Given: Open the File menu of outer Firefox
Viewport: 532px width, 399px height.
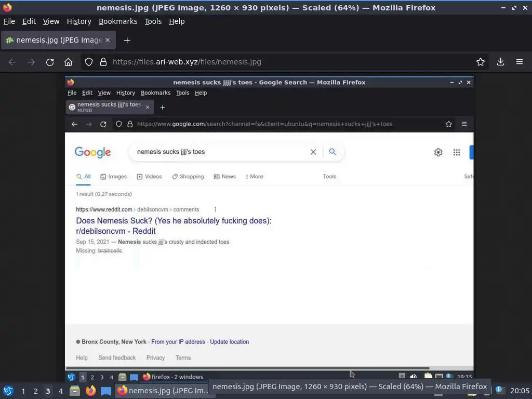Looking at the screenshot, I should [9, 21].
